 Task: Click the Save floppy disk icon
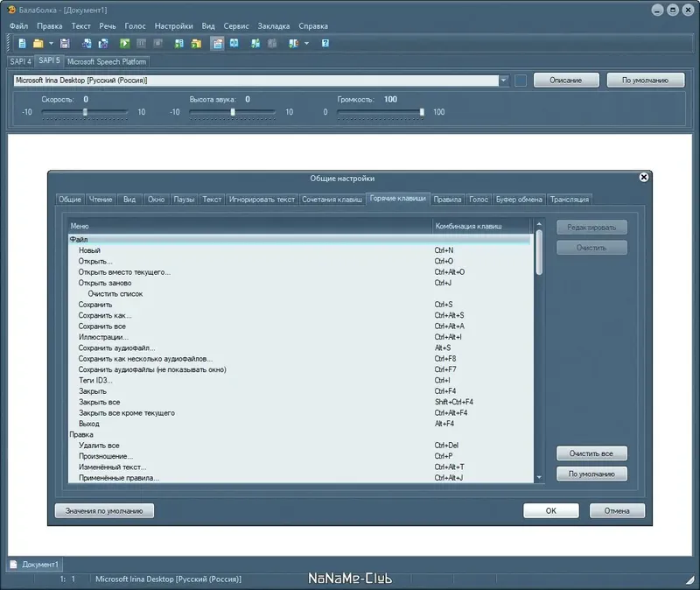(65, 43)
